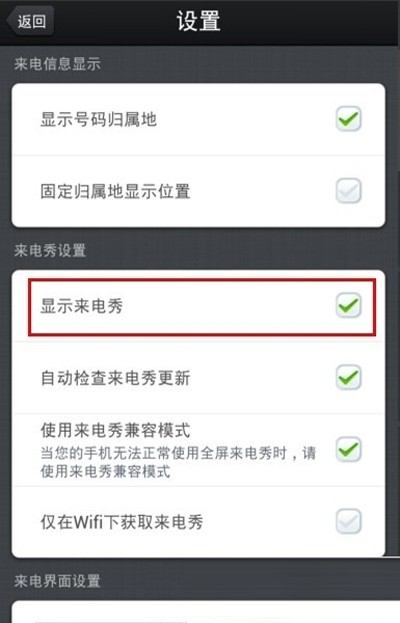Disable the 使用来电秀兼容模式 checkbox
This screenshot has width=400, height=623.
click(x=348, y=449)
